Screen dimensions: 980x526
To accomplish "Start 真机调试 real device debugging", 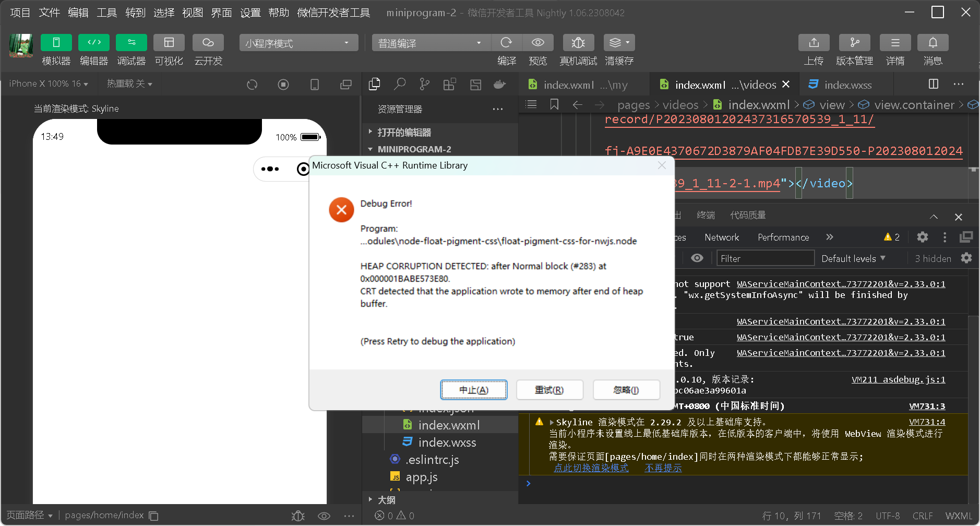I will point(578,42).
